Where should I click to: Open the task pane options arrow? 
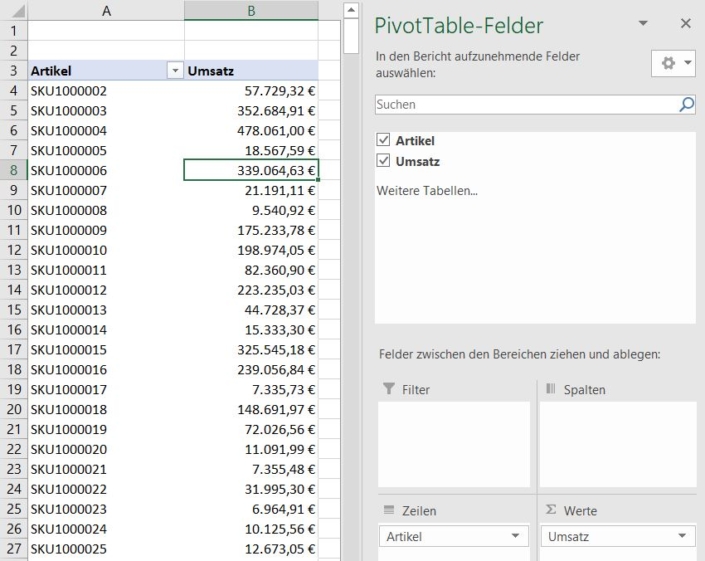click(x=643, y=23)
